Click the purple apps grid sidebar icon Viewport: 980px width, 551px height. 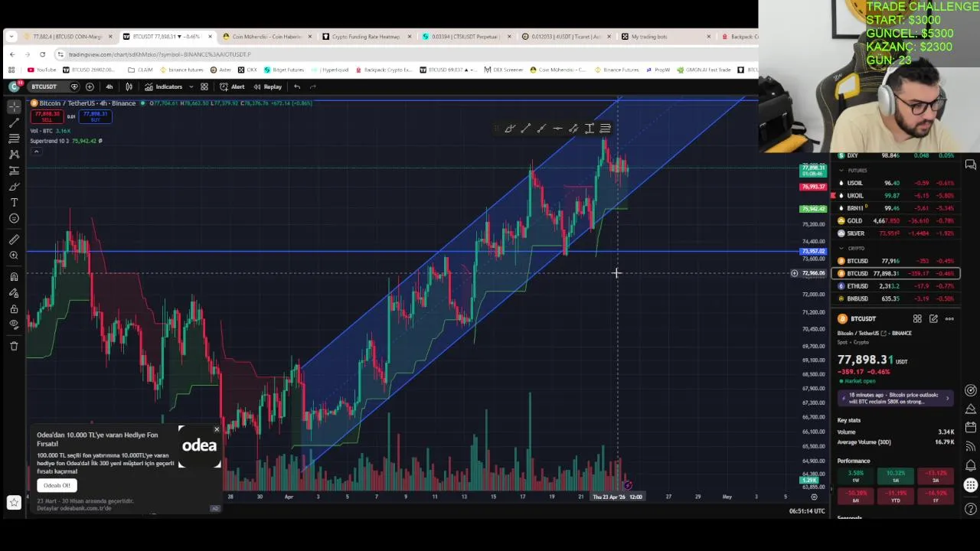click(971, 485)
